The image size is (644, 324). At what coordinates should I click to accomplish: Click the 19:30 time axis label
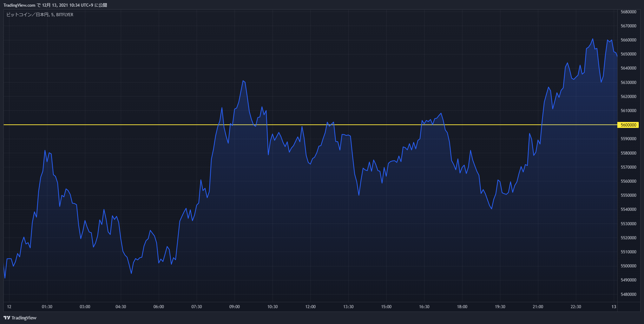pos(500,307)
